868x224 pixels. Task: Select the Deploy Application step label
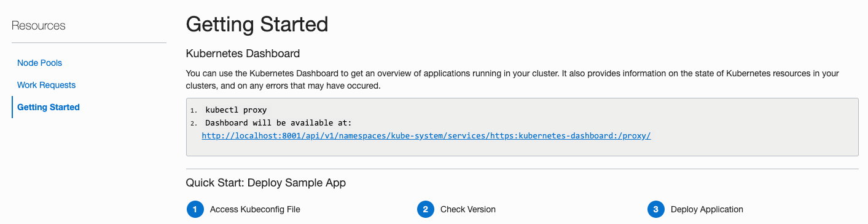pos(707,209)
